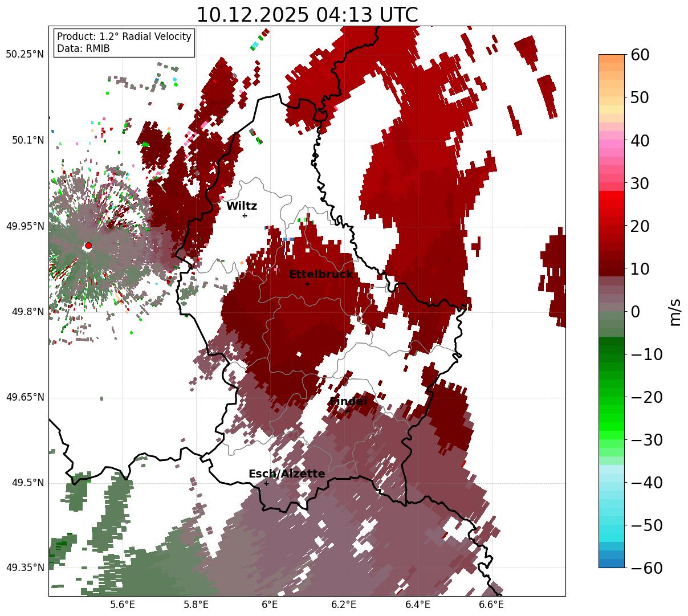The width and height of the screenshot is (688, 616).
Task: Click the colorbar tick label −30
Action: [x=646, y=440]
